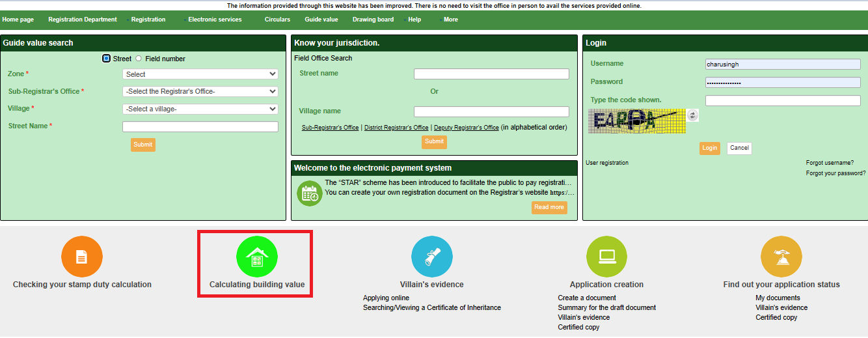Image resolution: width=868 pixels, height=338 pixels.
Task: Expand the Zone dropdown
Action: [x=200, y=74]
